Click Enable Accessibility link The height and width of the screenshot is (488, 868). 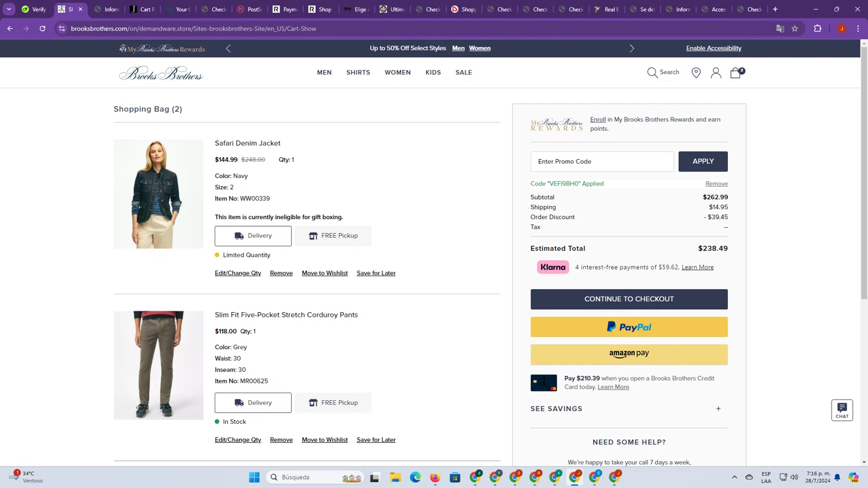713,49
